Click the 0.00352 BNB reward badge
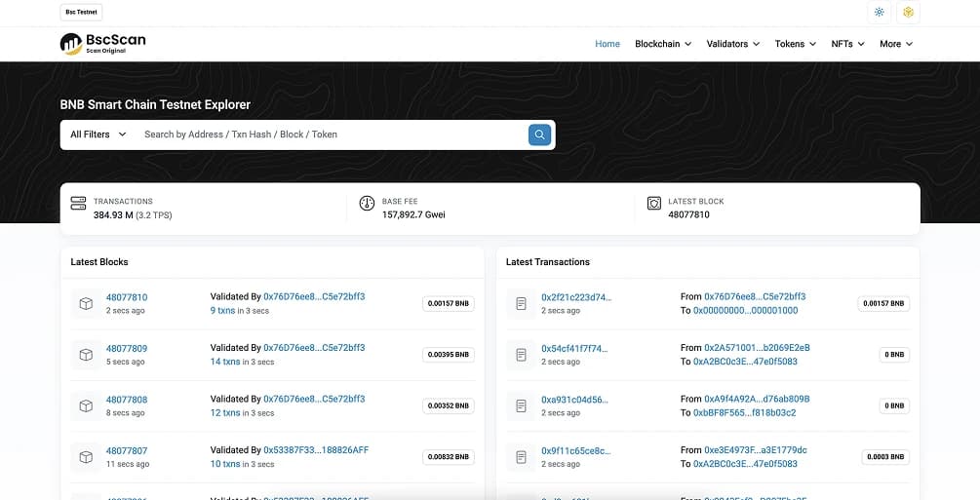Image resolution: width=980 pixels, height=500 pixels. click(449, 406)
